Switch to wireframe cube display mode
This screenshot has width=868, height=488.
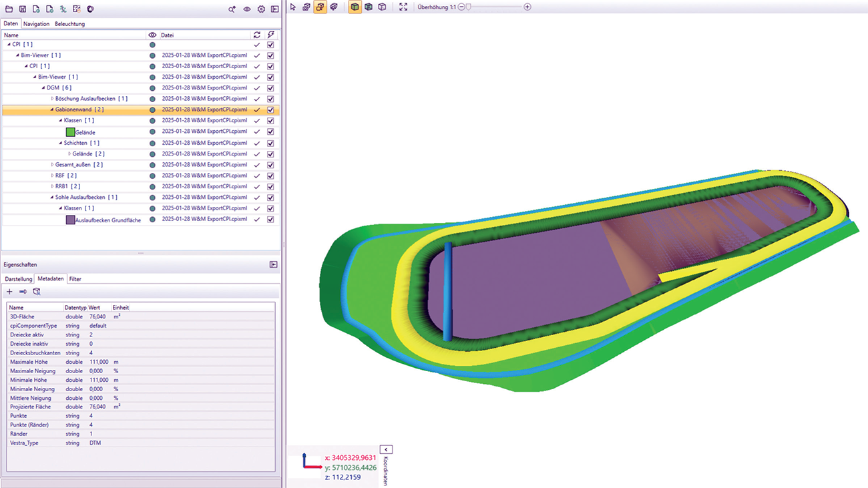tap(382, 7)
